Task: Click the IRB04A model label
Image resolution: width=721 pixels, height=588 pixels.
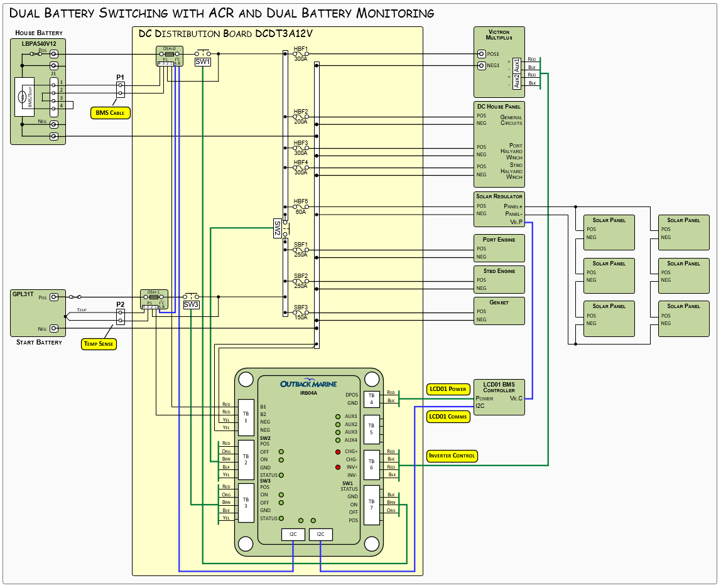Action: tap(308, 393)
